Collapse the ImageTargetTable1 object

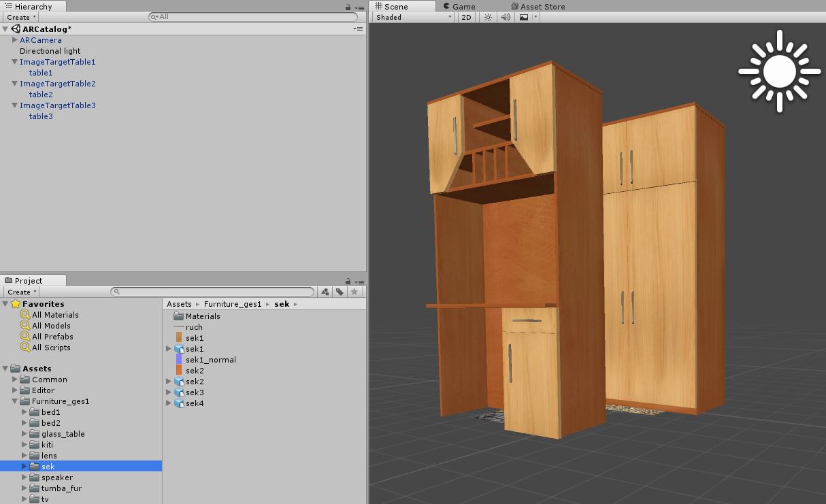[15, 62]
